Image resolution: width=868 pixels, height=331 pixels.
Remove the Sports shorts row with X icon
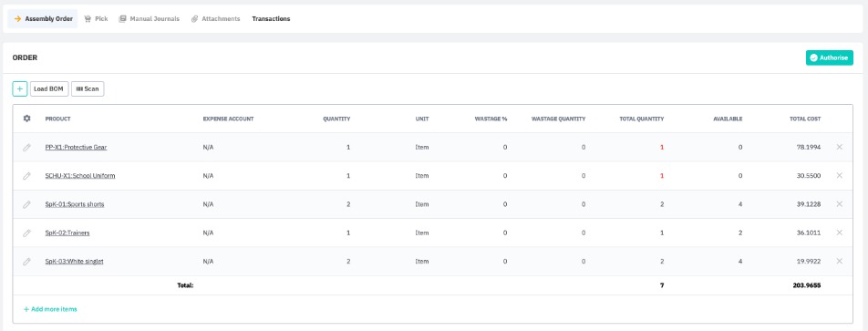(x=839, y=203)
